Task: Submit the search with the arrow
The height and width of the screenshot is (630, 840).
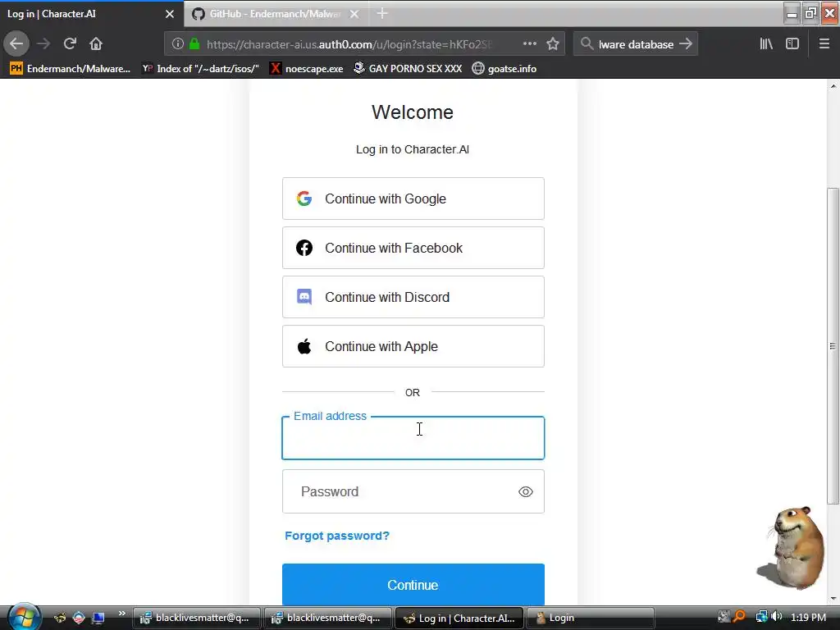Action: pyautogui.click(x=686, y=44)
